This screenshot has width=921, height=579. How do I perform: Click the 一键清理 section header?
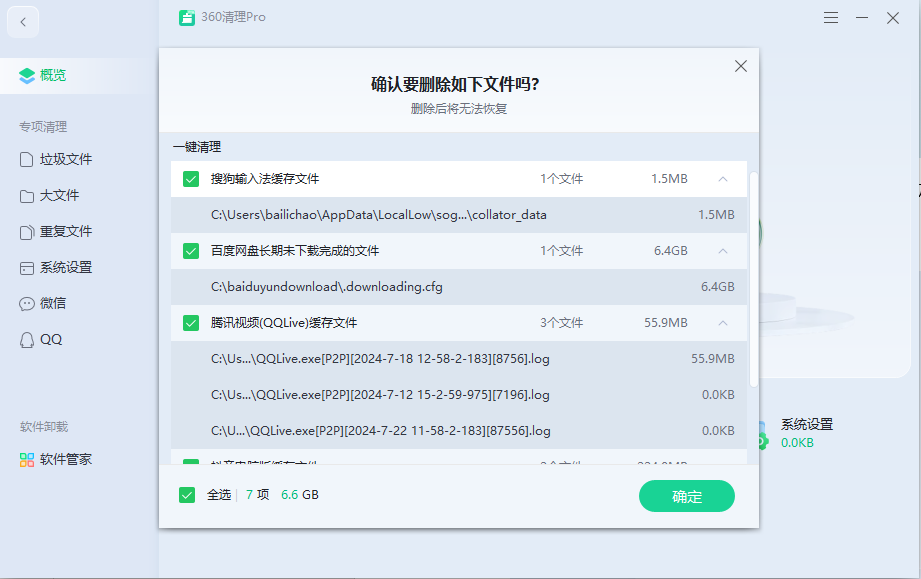(197, 147)
